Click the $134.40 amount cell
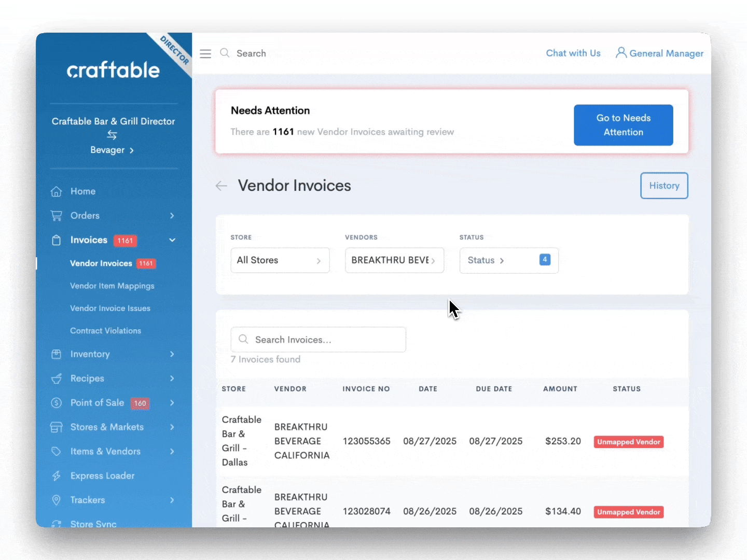 click(x=563, y=511)
